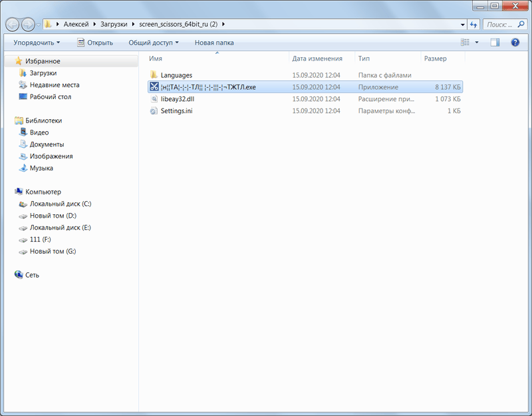
Task: Click the folder icon in address bar
Action: pyautogui.click(x=48, y=24)
